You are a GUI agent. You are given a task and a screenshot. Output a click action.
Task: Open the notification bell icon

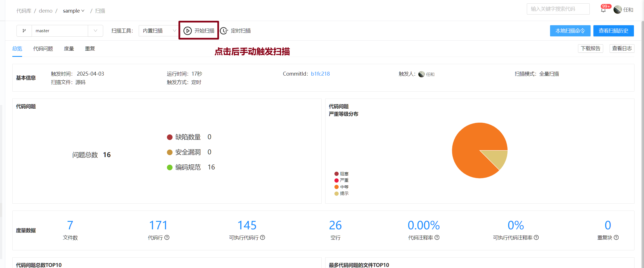(603, 10)
